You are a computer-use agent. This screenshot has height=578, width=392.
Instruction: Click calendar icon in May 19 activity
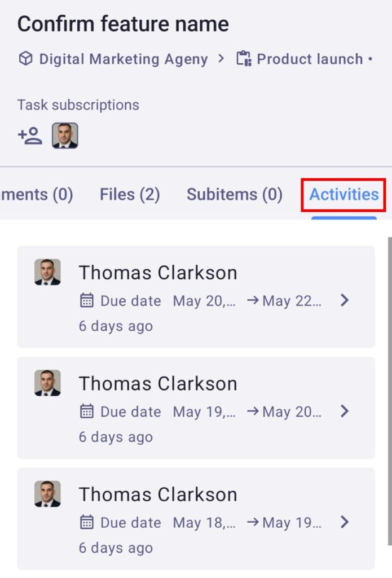click(x=86, y=411)
